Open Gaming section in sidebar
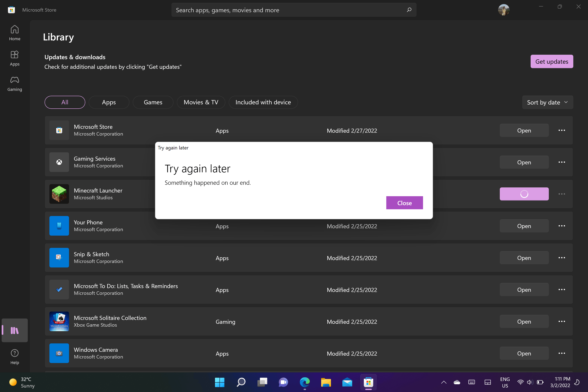Image resolution: width=588 pixels, height=392 pixels. [x=14, y=84]
